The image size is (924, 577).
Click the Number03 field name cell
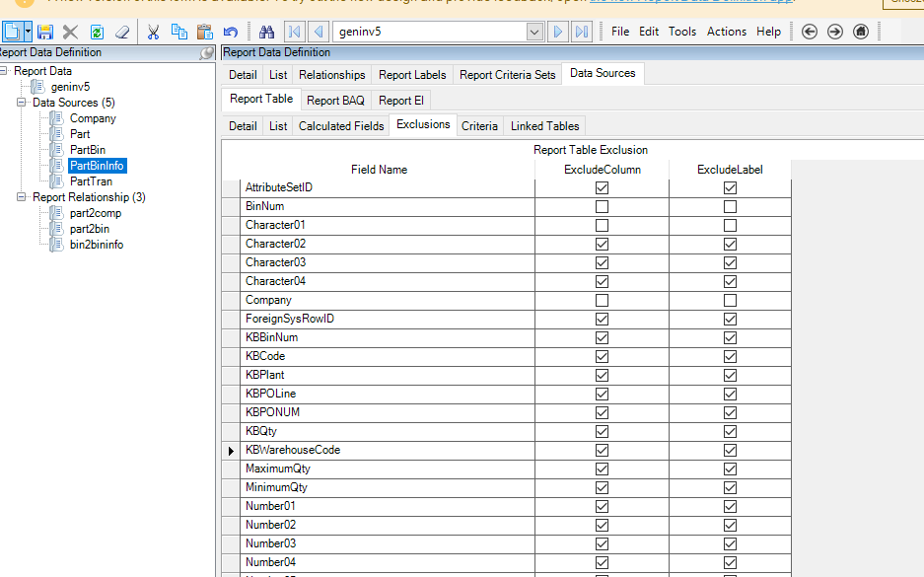point(388,543)
